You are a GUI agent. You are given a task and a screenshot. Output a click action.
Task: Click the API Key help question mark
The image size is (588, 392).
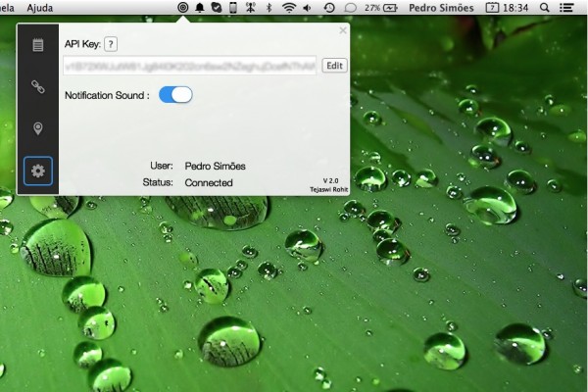pyautogui.click(x=111, y=44)
